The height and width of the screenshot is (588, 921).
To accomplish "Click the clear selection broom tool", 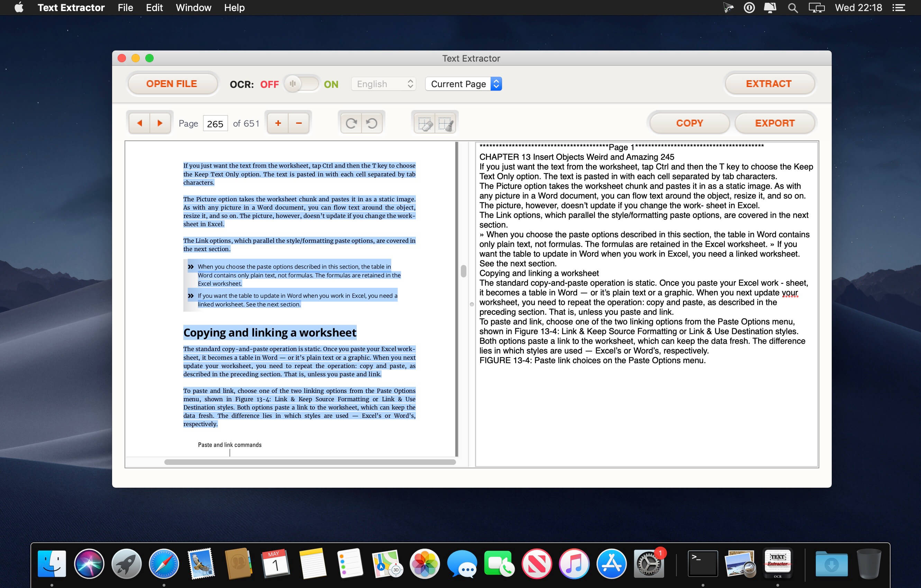I will pyautogui.click(x=445, y=123).
